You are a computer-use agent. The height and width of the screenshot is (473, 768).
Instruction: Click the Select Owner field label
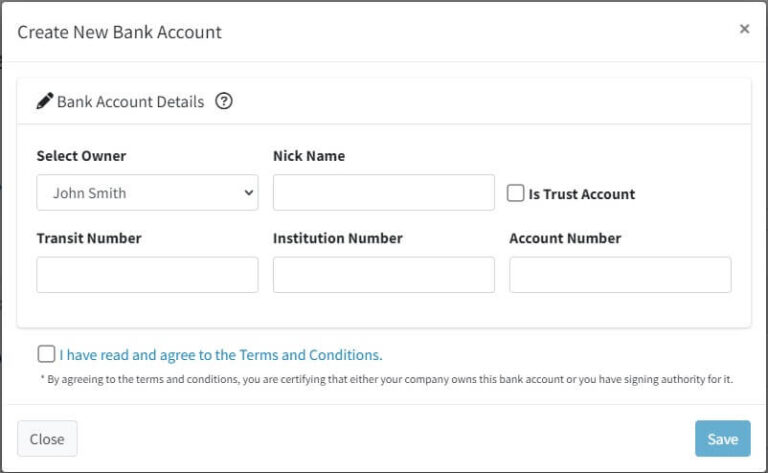[x=81, y=156]
